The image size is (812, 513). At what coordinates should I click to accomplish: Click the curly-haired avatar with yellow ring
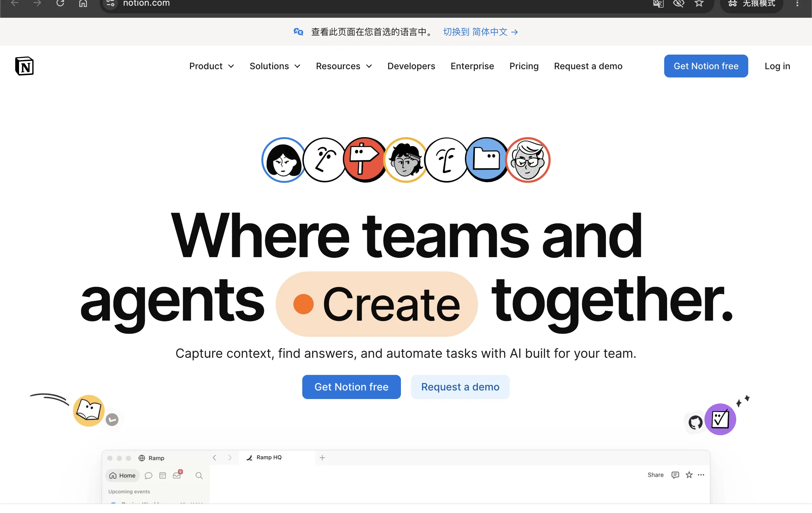[406, 160]
